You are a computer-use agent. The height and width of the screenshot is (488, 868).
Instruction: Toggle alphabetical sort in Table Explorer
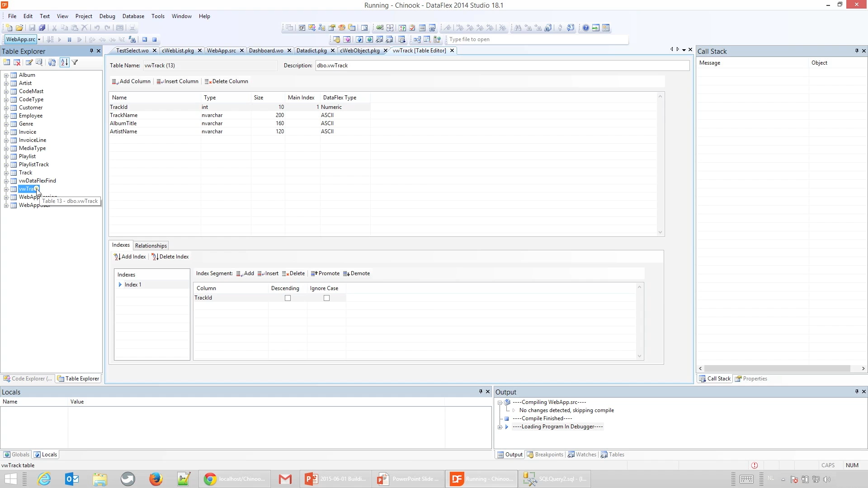click(x=64, y=63)
